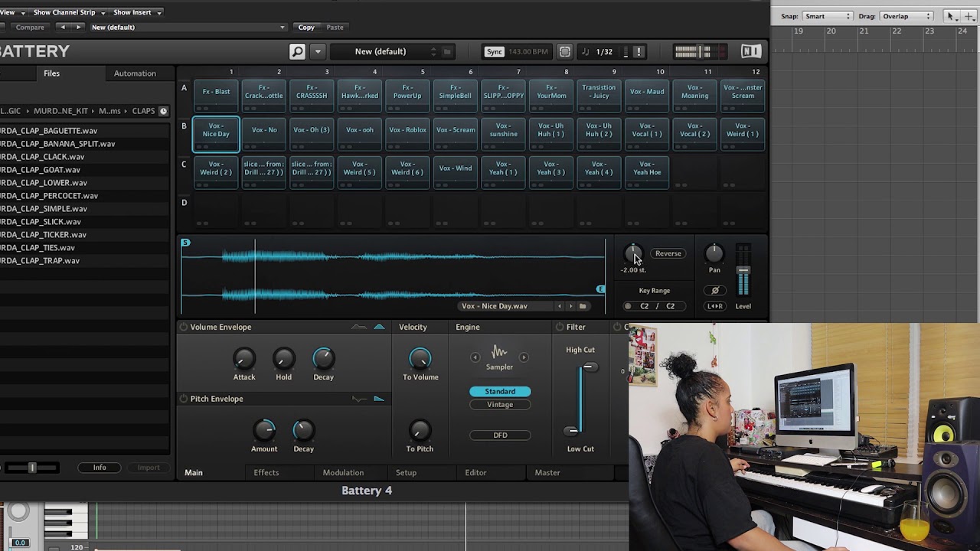Screen dimensions: 980x551
Task: Open the browser search magnifier
Action: pos(297,51)
